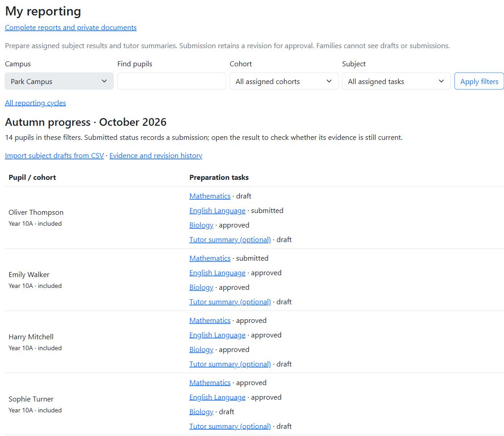Open Harry Mitchell's Mathematics task
This screenshot has height=436, width=504.
(210, 320)
